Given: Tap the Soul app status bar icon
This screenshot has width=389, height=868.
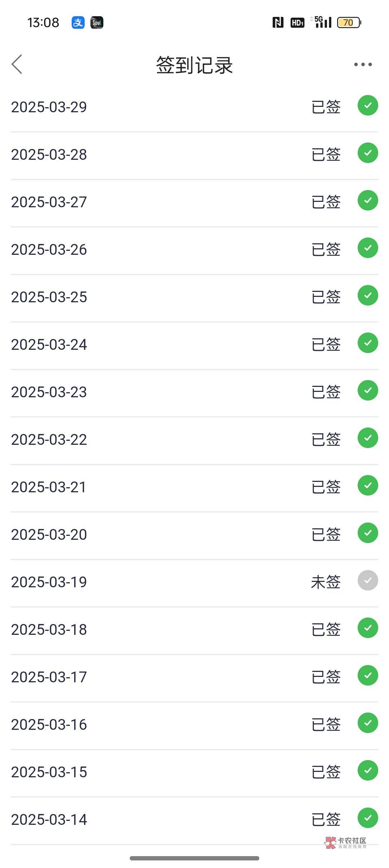Looking at the screenshot, I should click(97, 23).
